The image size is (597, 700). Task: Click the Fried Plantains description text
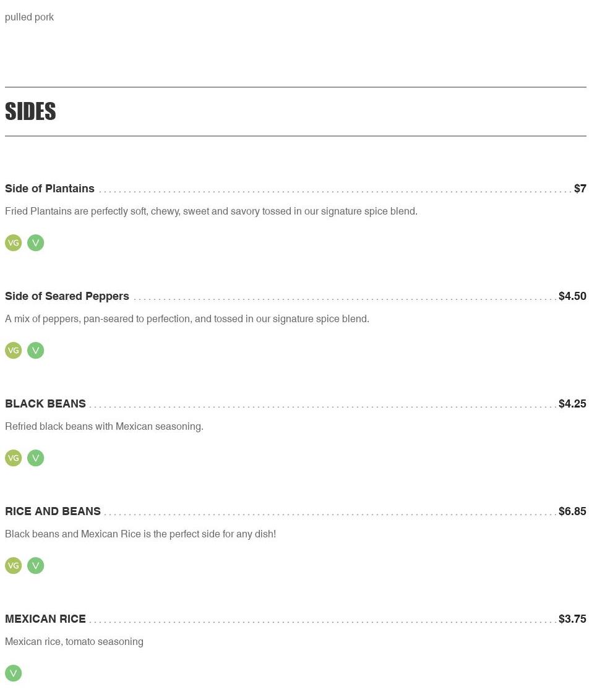pos(211,211)
